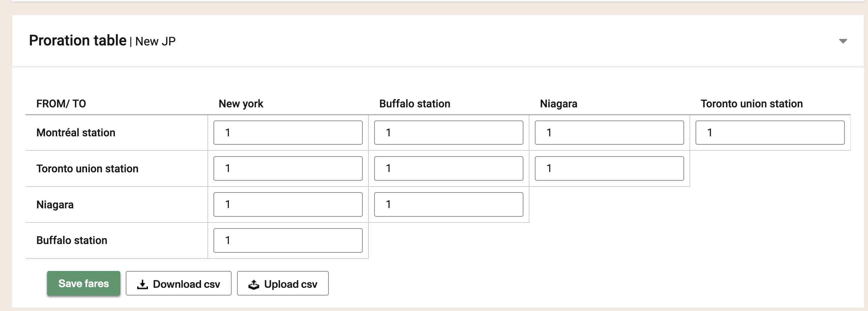Edit Niagara to New york field
The width and height of the screenshot is (868, 311).
pyautogui.click(x=288, y=204)
